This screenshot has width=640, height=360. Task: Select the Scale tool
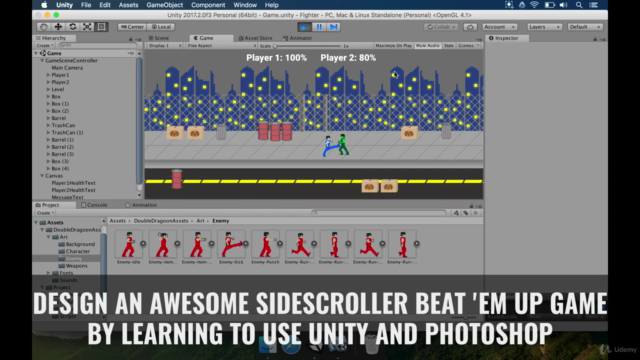click(87, 27)
